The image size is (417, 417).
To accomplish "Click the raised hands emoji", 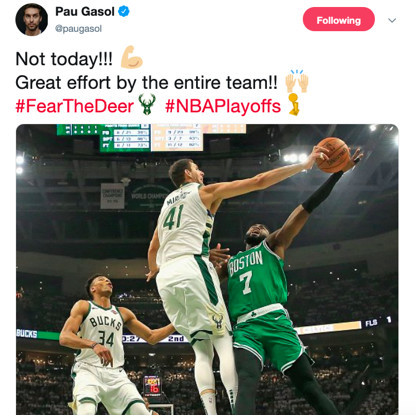I will point(297,81).
